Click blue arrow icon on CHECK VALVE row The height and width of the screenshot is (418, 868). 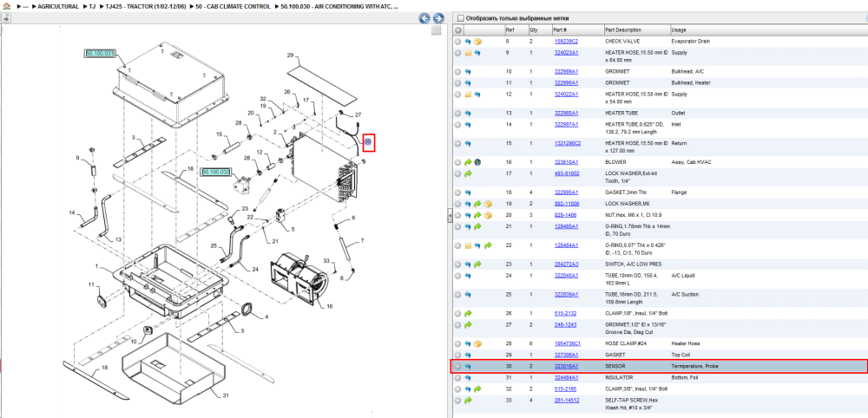(468, 42)
